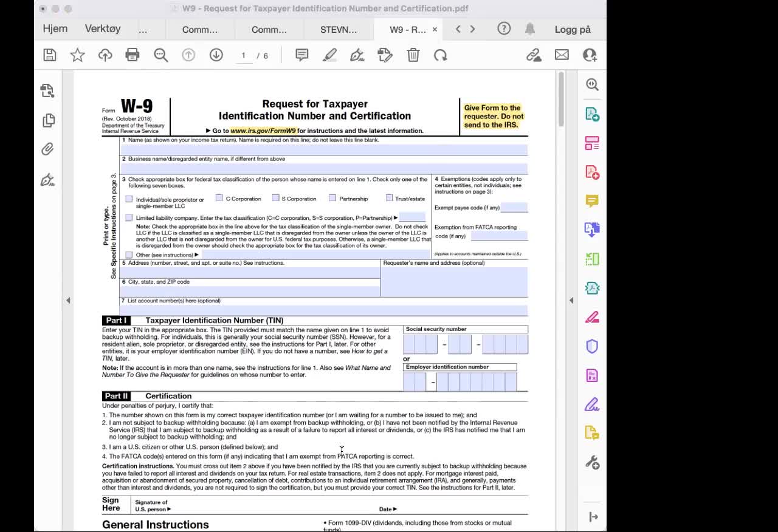Go to the next page (down arrow)
This screenshot has height=532, width=778.
(216, 55)
